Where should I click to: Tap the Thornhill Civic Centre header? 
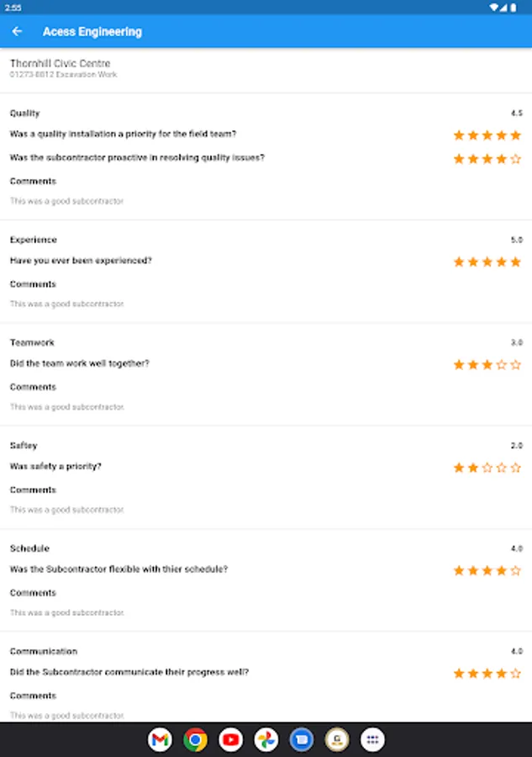[x=61, y=62]
